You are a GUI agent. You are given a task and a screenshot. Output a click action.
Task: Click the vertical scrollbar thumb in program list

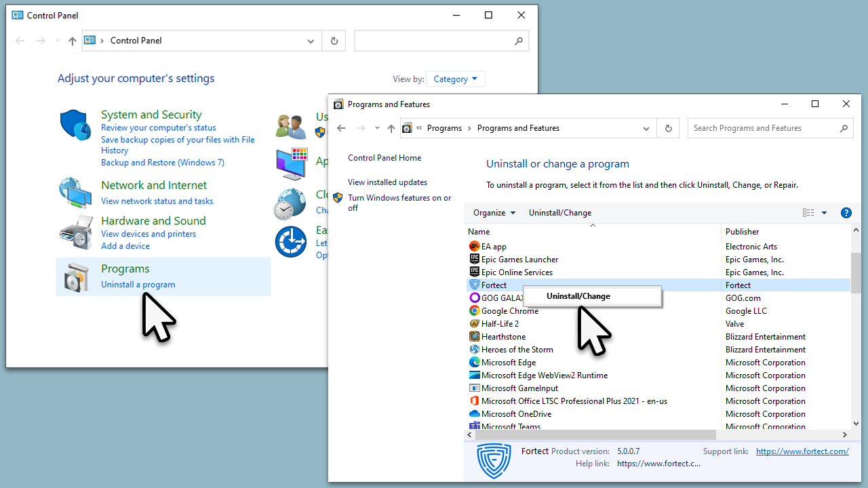point(856,273)
